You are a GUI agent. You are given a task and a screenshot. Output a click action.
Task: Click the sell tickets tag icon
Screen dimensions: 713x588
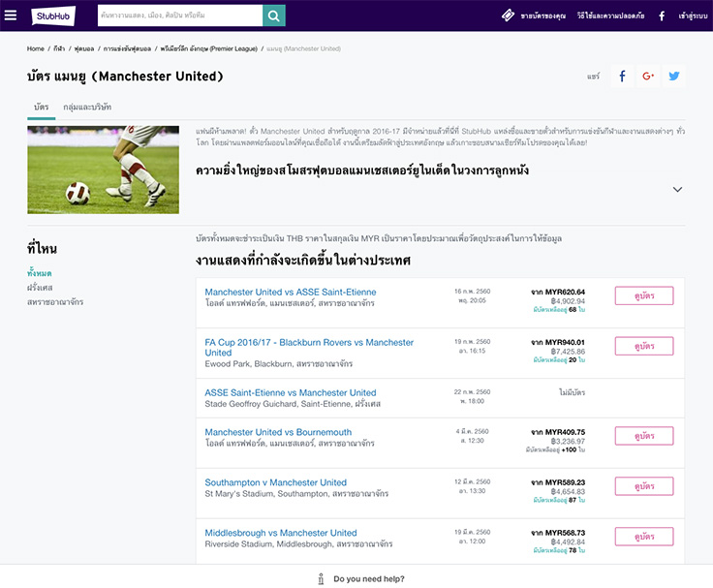[508, 15]
